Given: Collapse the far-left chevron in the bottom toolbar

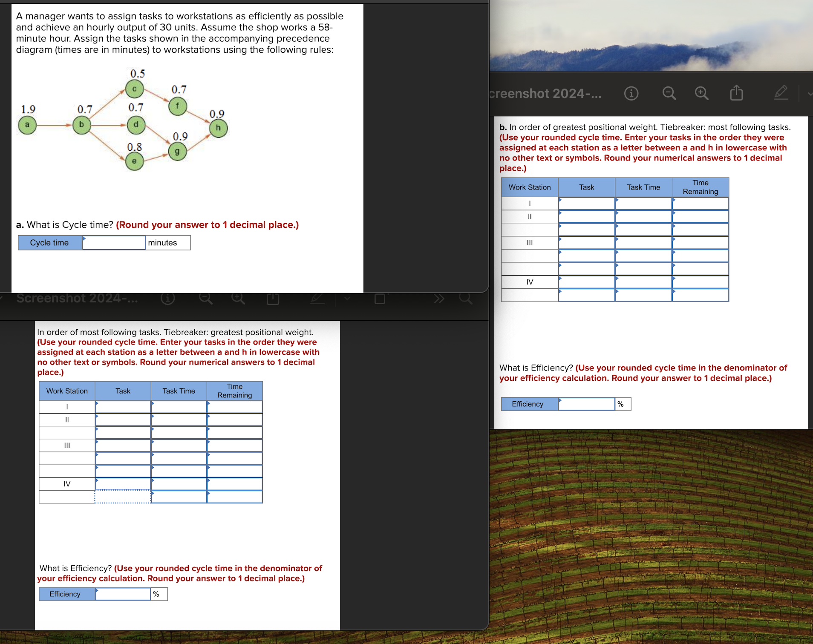Looking at the screenshot, I should (x=2, y=298).
